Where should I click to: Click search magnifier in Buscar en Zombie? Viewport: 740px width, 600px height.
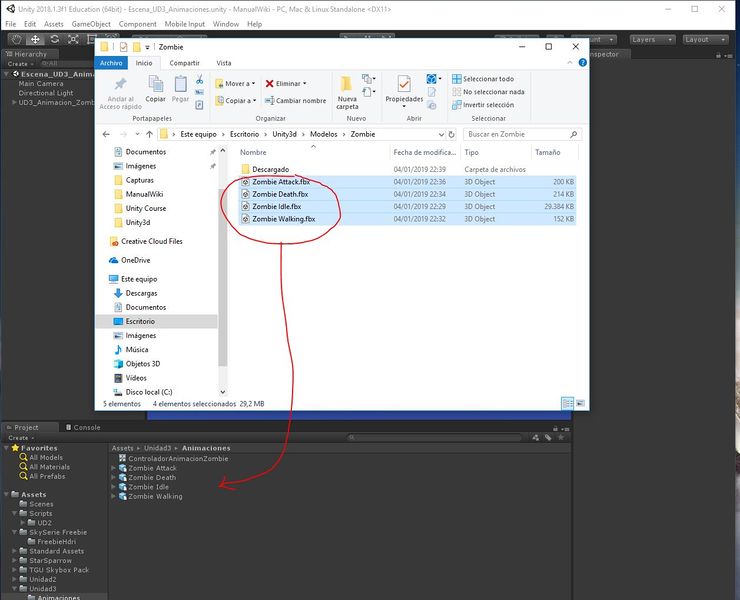(x=573, y=135)
